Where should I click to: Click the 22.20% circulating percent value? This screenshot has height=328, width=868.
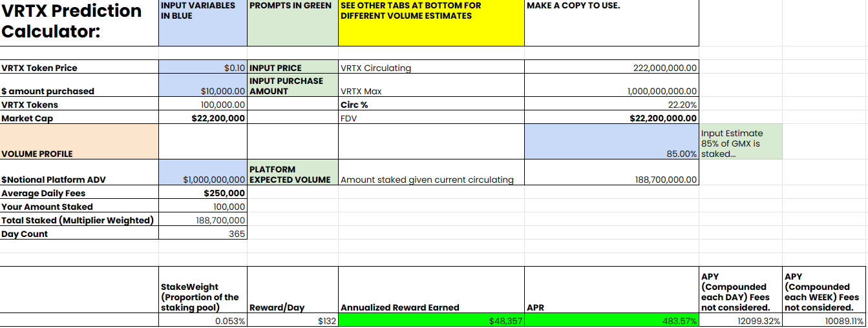[611, 105]
